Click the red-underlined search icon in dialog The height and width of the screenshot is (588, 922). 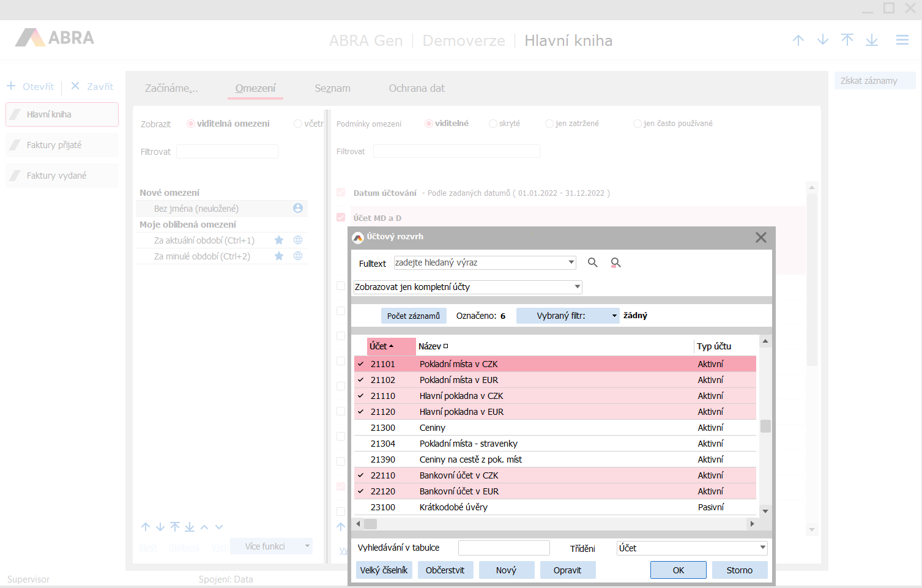[x=615, y=262]
